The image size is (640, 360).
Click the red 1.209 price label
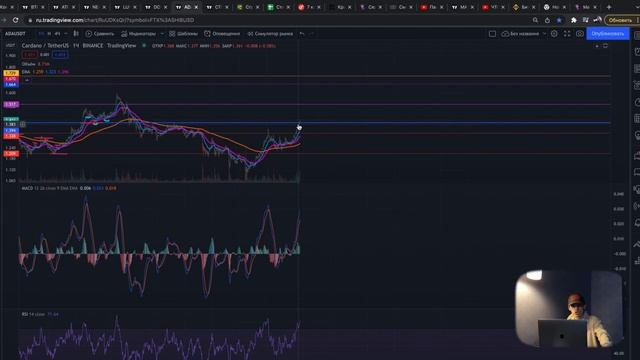coord(11,153)
